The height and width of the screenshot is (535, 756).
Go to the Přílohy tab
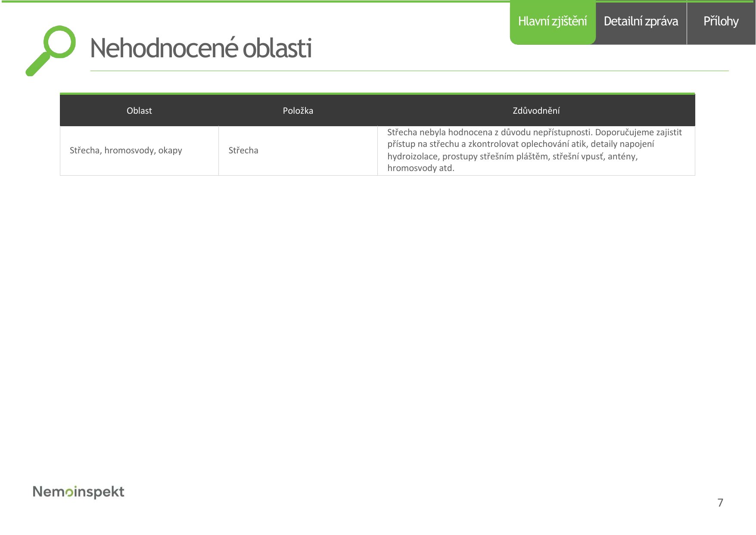721,22
